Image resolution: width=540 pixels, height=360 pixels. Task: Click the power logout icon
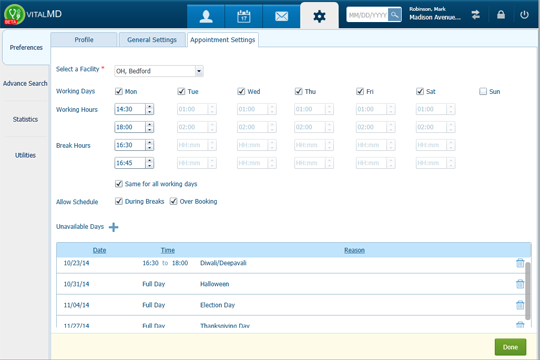[x=524, y=15]
